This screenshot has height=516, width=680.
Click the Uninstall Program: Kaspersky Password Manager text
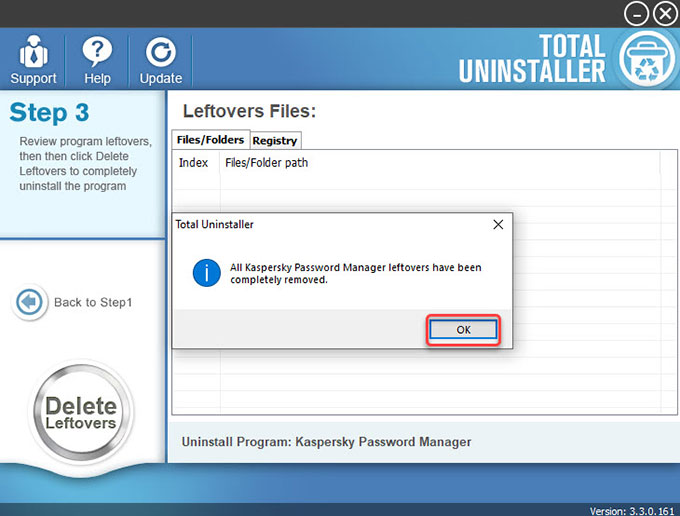[x=326, y=442]
